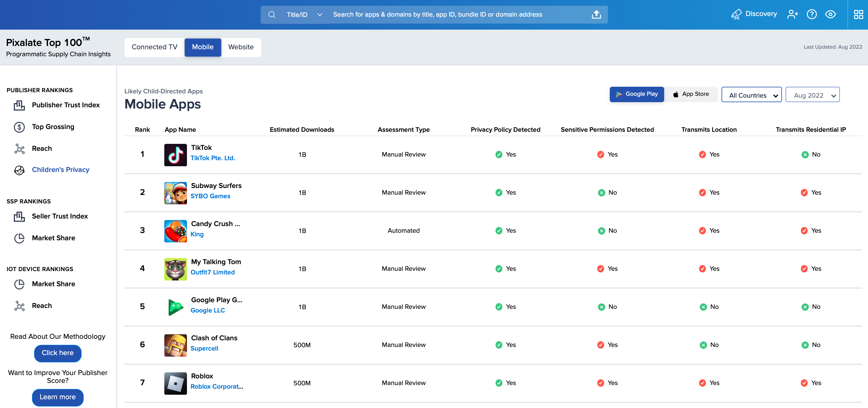Click Top Grossing dollar icon
The width and height of the screenshot is (868, 408).
pos(19,127)
